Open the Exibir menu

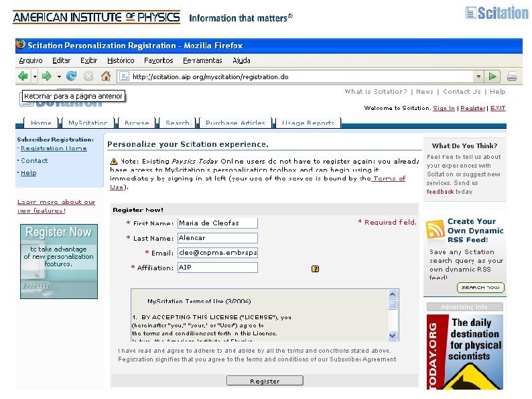89,60
